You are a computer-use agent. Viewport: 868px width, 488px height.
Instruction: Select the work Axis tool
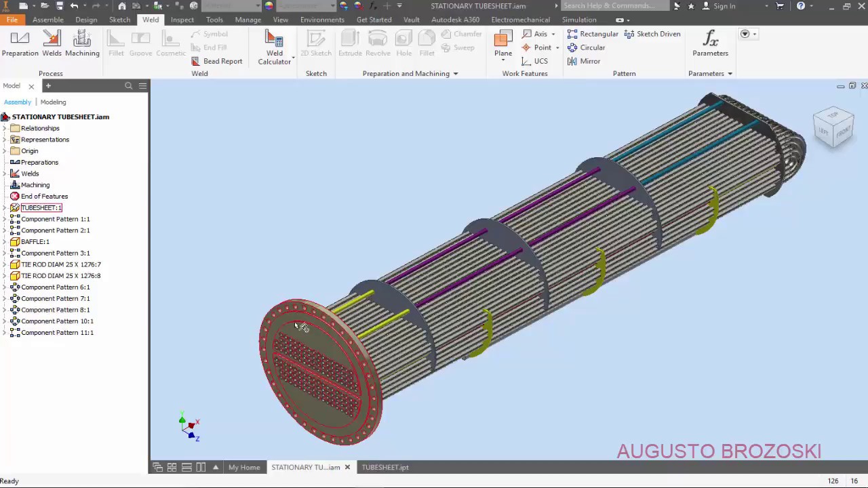click(534, 34)
